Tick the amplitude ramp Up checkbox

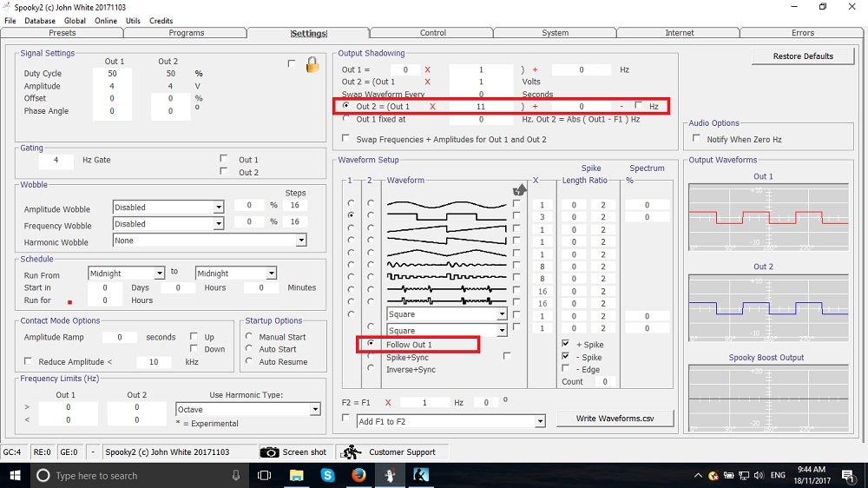194,336
